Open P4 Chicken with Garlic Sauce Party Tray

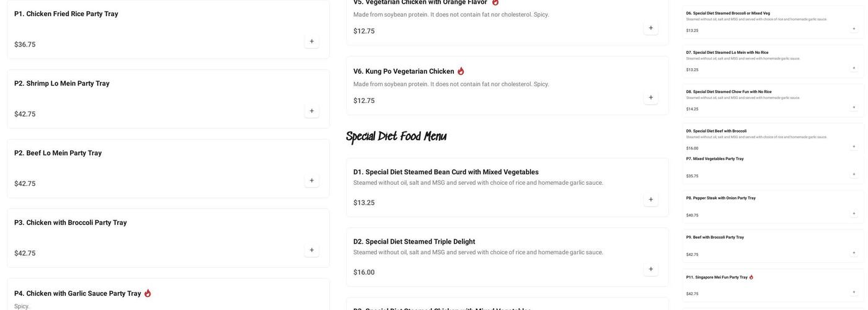click(x=77, y=294)
